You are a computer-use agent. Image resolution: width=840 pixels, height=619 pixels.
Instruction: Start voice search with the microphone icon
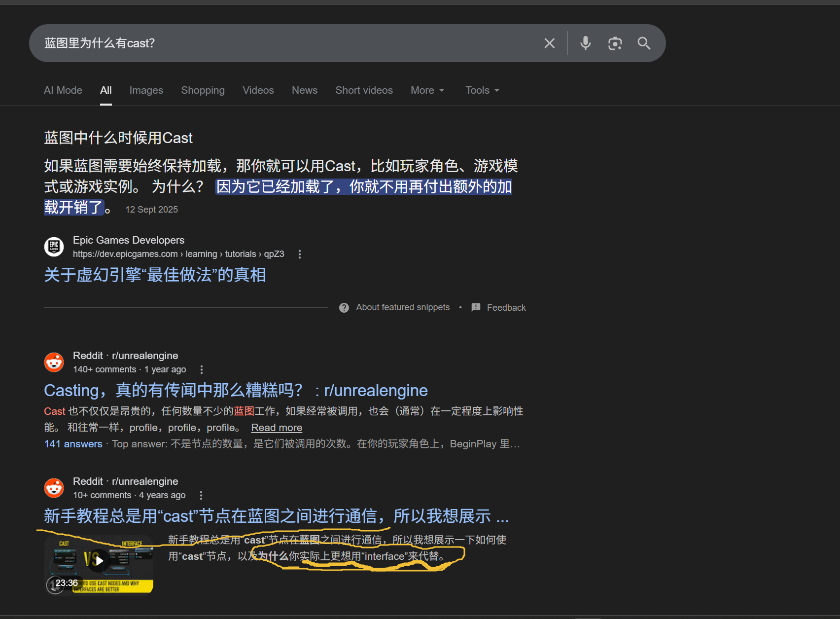585,43
